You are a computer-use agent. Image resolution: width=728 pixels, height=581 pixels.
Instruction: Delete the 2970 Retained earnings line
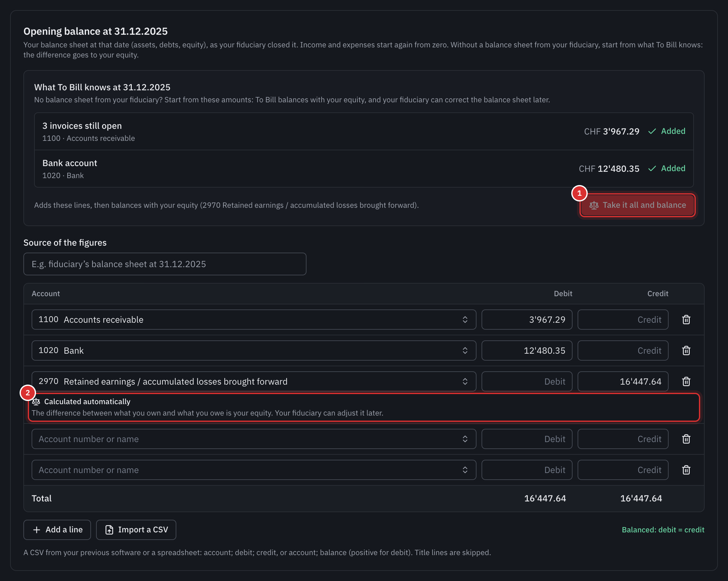tap(686, 382)
